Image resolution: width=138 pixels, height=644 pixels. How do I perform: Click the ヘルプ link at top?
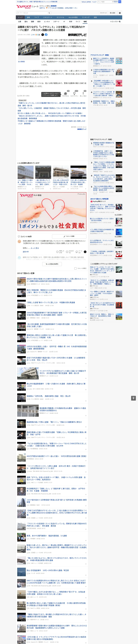(94, 2)
